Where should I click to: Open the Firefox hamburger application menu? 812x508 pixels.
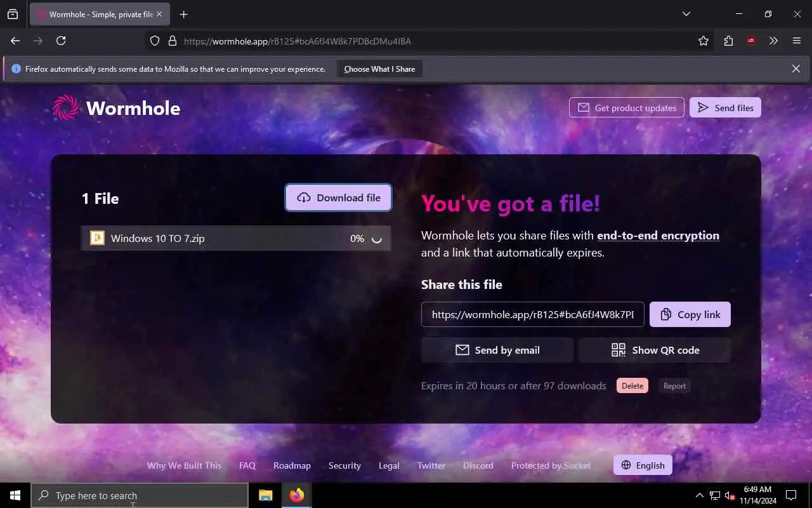(x=797, y=41)
